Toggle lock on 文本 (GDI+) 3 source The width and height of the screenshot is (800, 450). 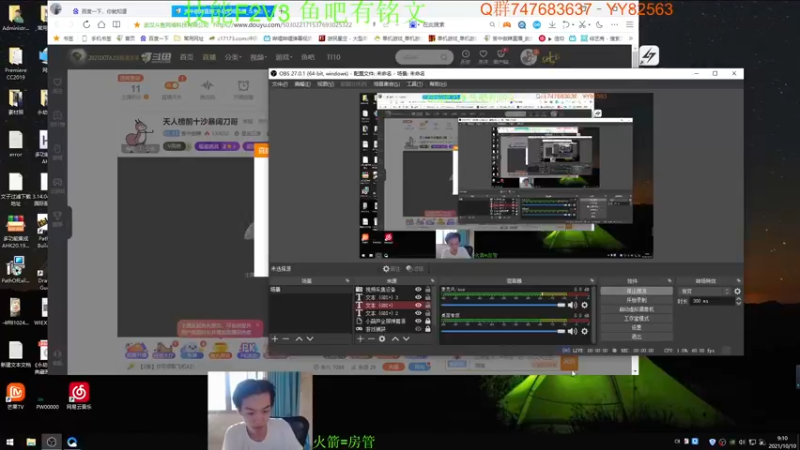[428, 297]
